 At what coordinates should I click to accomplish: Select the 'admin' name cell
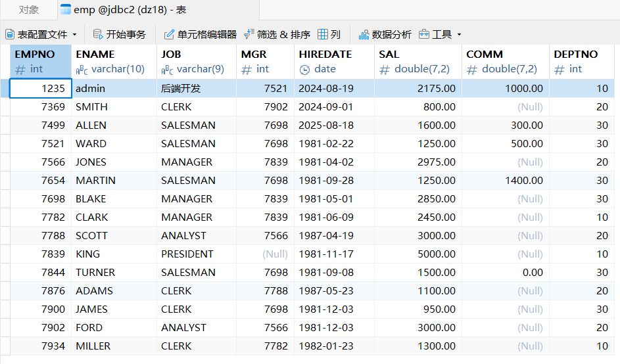[x=114, y=88]
